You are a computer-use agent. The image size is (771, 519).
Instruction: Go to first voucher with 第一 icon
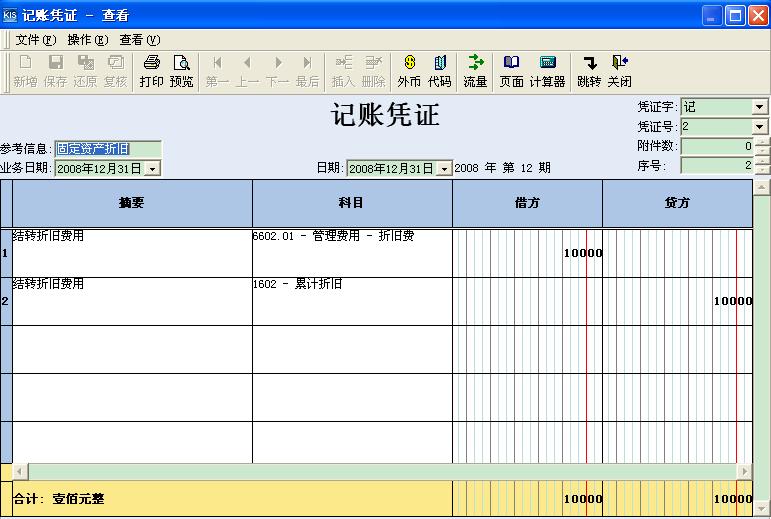coord(217,72)
